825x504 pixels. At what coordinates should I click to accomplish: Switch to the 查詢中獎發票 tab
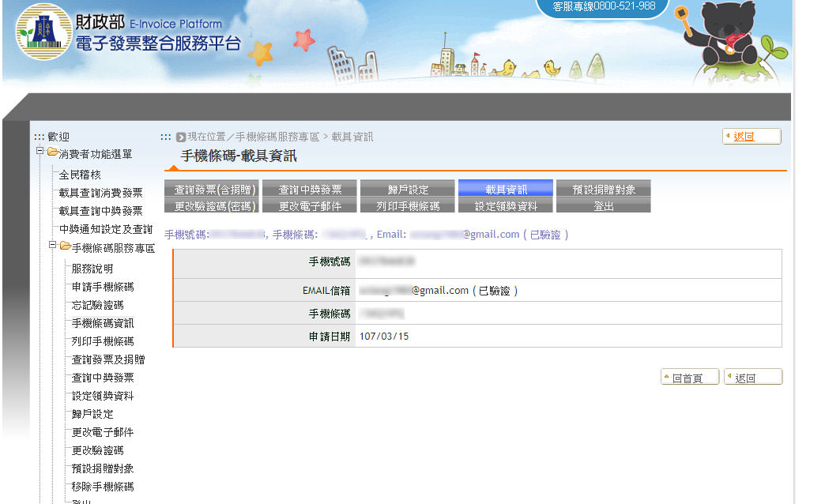pyautogui.click(x=309, y=190)
